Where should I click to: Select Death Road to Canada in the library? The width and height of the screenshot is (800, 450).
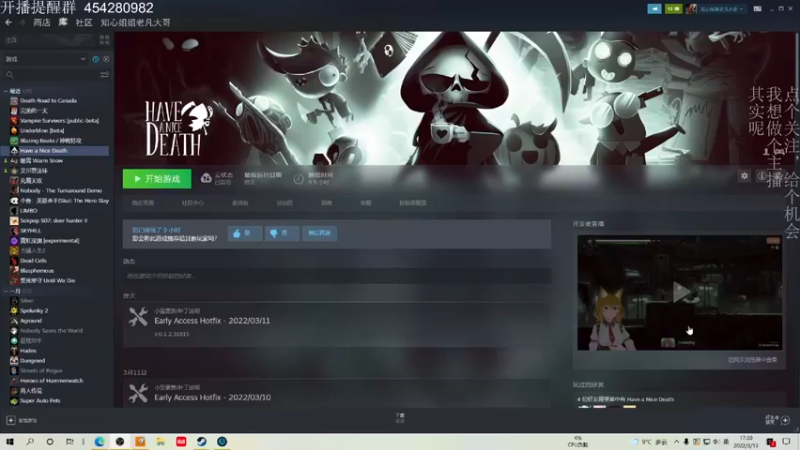coord(48,101)
